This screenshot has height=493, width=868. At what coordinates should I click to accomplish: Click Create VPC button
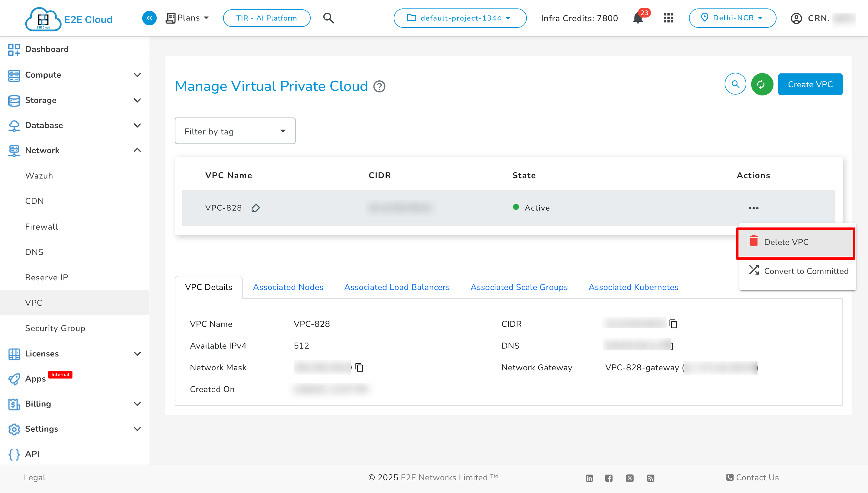(810, 84)
